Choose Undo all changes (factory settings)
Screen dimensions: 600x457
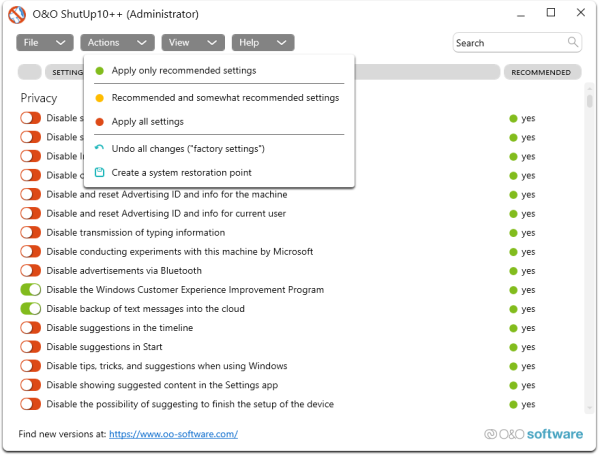coord(219,149)
